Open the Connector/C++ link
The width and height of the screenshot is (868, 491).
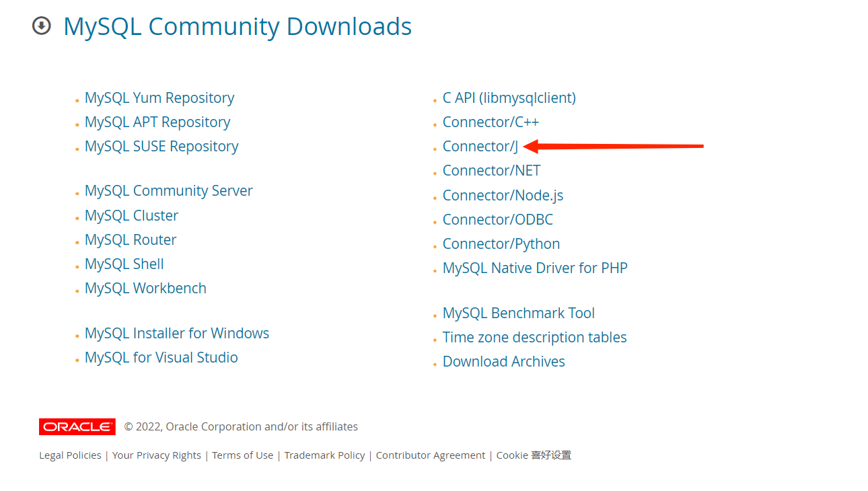tap(491, 122)
